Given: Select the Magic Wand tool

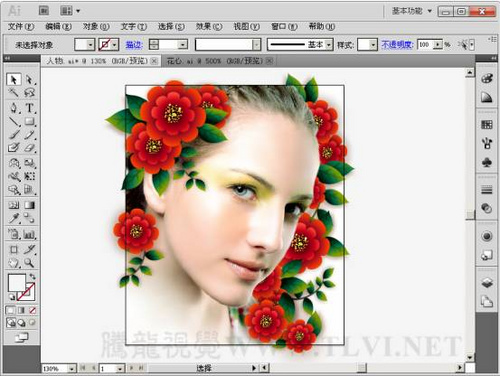Looking at the screenshot, I should 14,92.
